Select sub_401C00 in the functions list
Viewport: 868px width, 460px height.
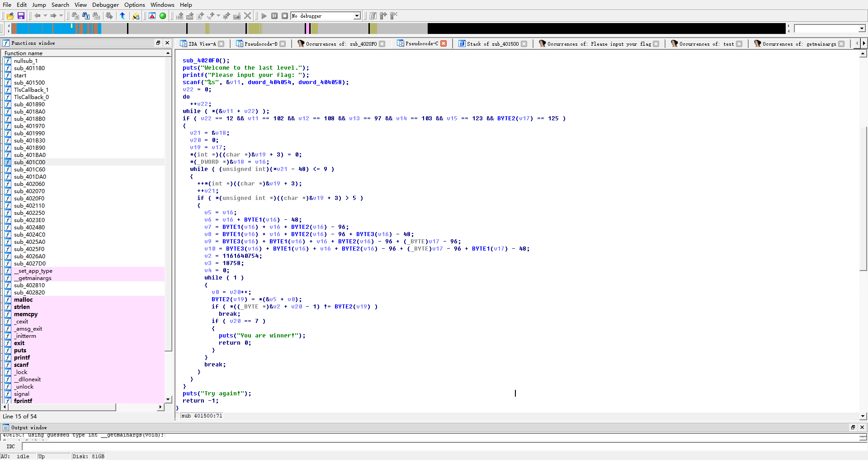(29, 162)
